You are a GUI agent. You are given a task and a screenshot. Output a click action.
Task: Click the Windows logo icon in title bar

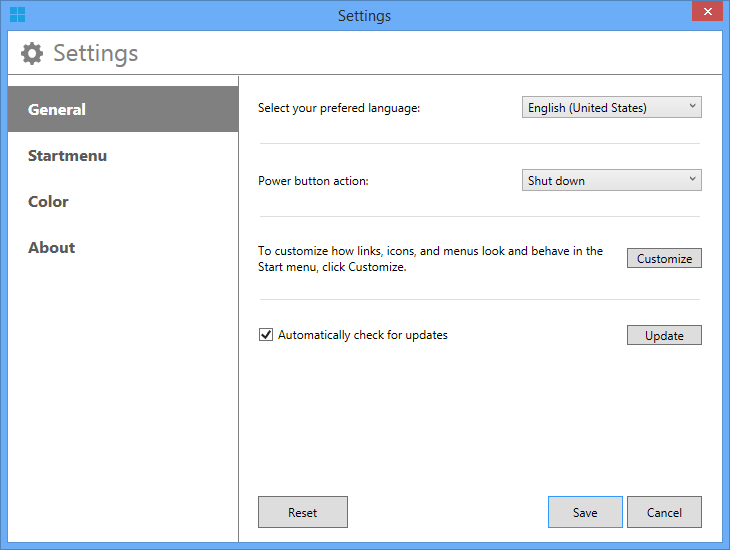(17, 15)
